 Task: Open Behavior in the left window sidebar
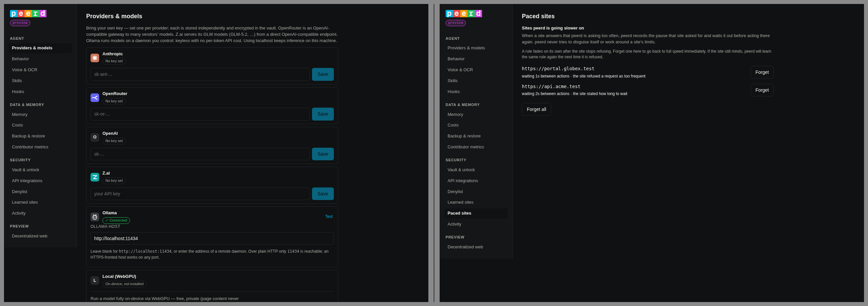[x=40, y=59]
